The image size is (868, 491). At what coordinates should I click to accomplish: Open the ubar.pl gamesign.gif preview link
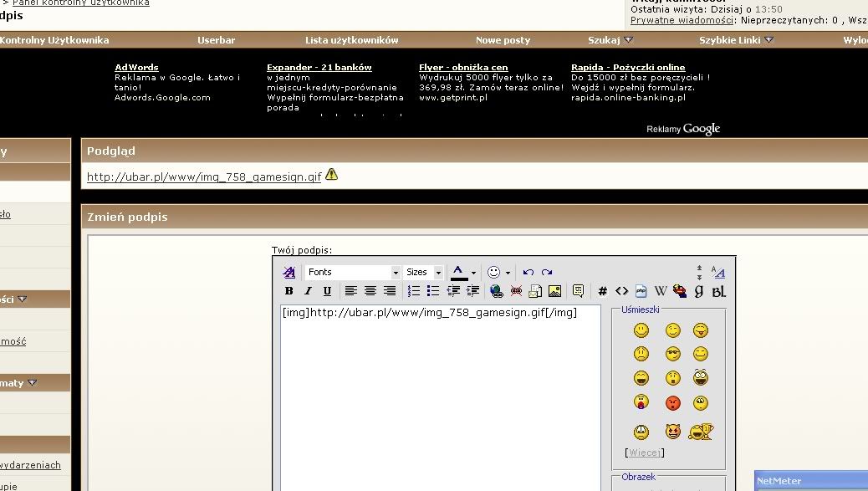click(x=204, y=177)
